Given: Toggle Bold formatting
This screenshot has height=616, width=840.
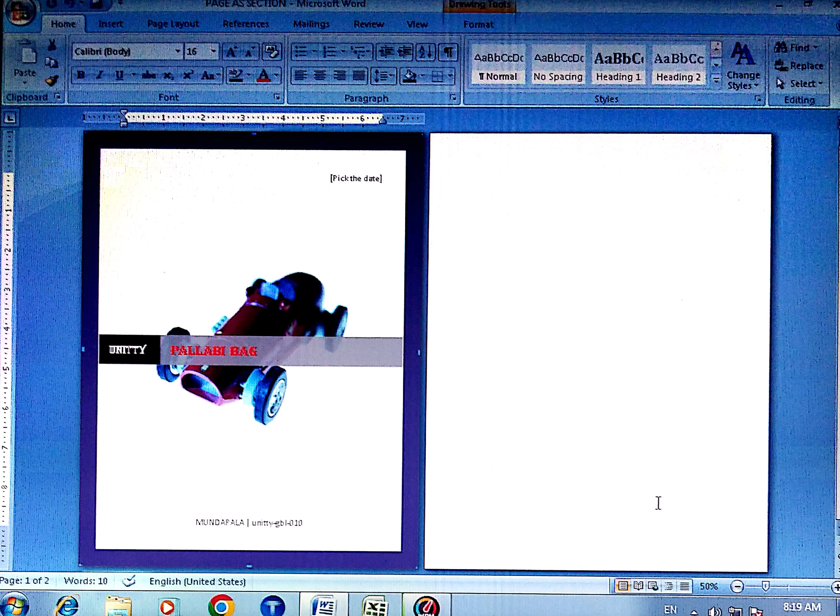Looking at the screenshot, I should (x=80, y=75).
